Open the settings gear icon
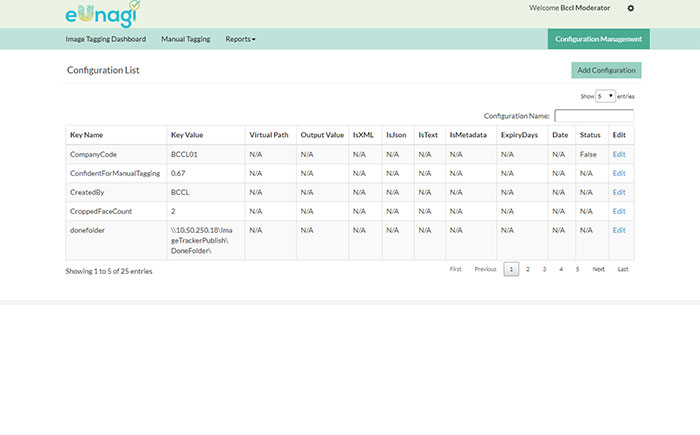Image resolution: width=700 pixels, height=435 pixels. point(630,8)
